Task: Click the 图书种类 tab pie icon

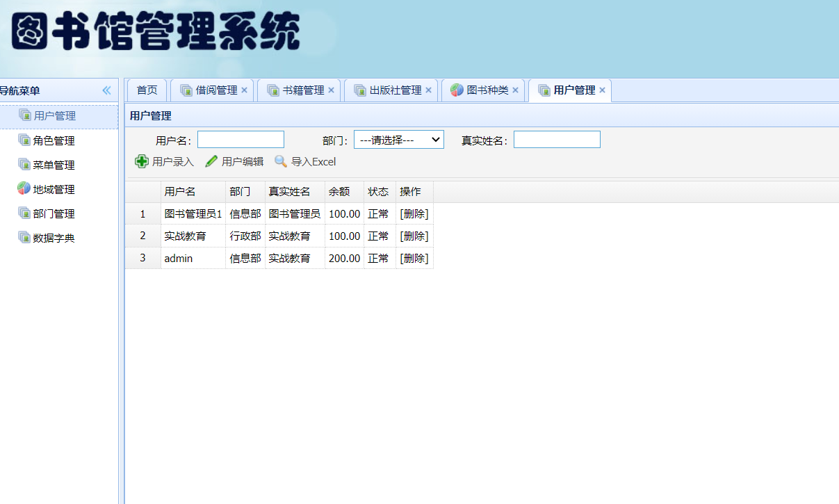Action: pos(457,90)
